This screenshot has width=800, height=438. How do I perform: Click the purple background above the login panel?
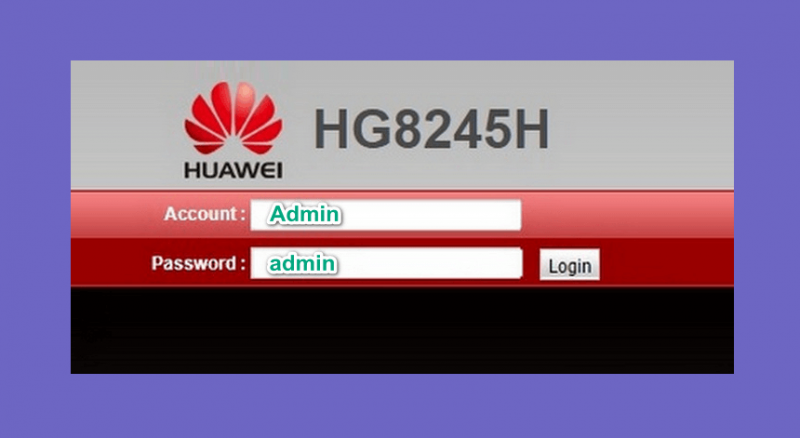pyautogui.click(x=400, y=30)
